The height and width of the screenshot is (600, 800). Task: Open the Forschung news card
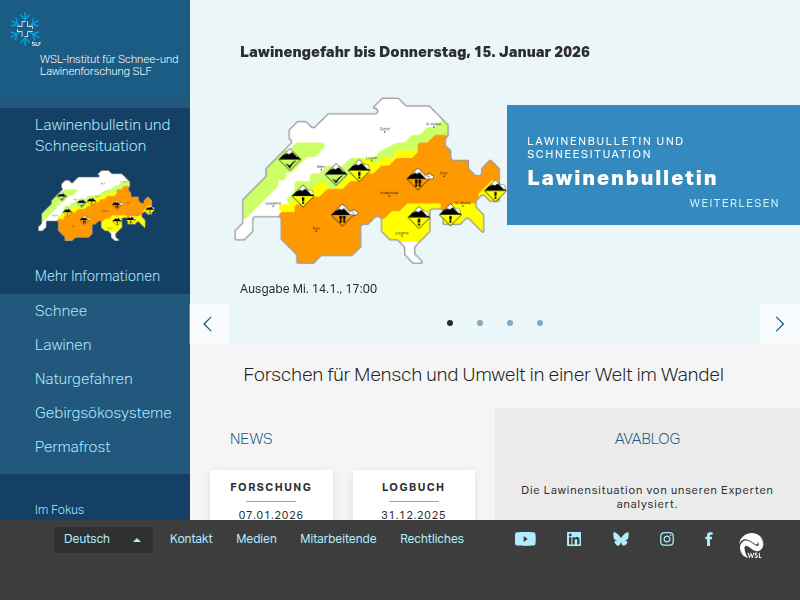click(271, 496)
